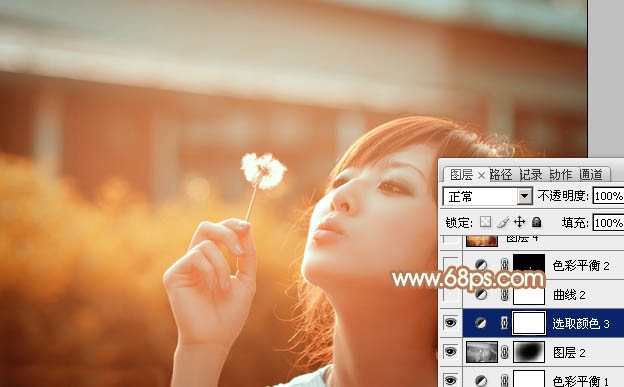Select the 图层 2 layer mask thumbnail
Image resolution: width=624 pixels, height=387 pixels.
529,352
